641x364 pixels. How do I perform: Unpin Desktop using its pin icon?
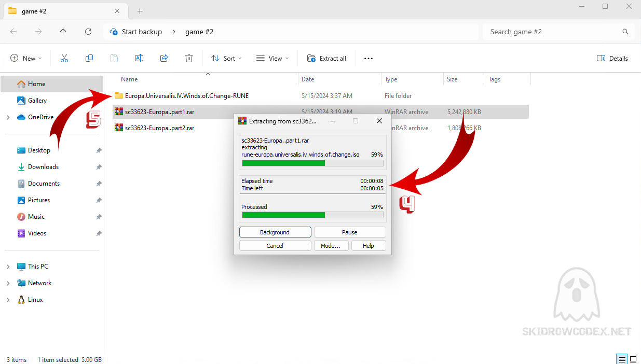(99, 150)
